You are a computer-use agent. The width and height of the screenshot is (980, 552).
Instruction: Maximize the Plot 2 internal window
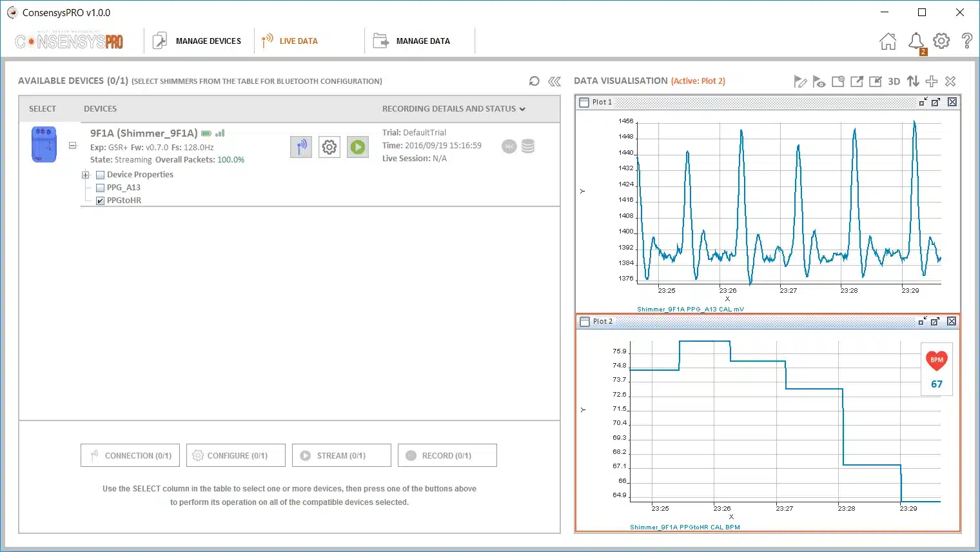(936, 321)
